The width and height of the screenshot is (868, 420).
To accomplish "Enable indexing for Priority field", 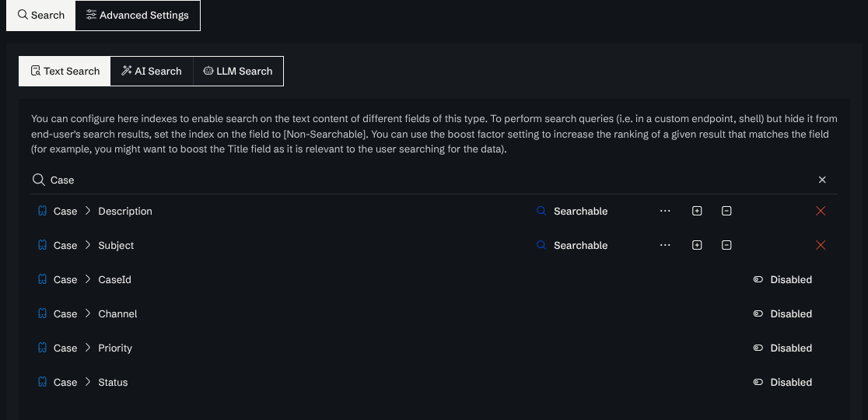I will [x=782, y=348].
